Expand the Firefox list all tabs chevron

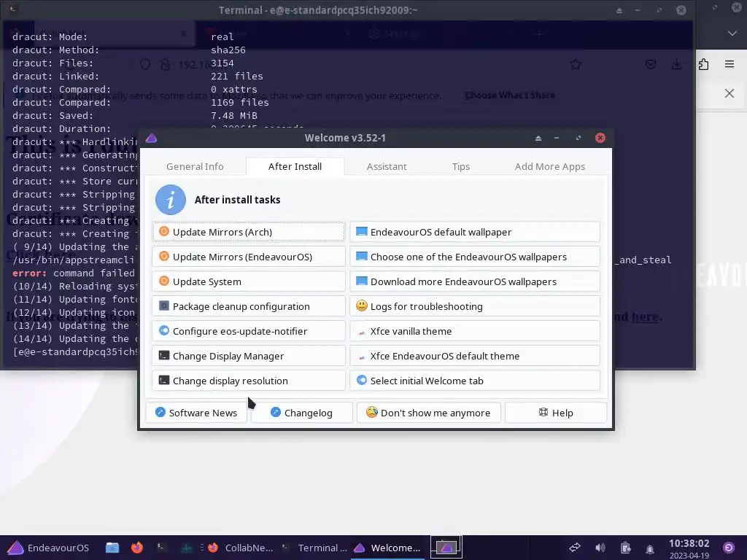pyautogui.click(x=732, y=34)
